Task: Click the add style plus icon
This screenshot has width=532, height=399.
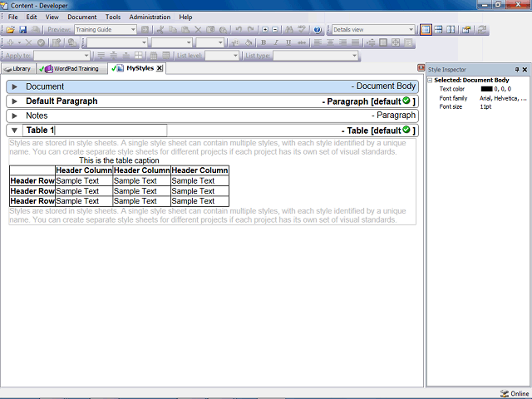Action: coord(11,42)
